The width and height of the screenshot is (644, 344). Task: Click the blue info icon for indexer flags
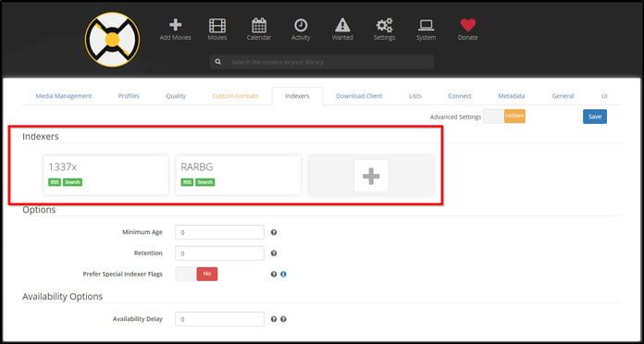283,275
